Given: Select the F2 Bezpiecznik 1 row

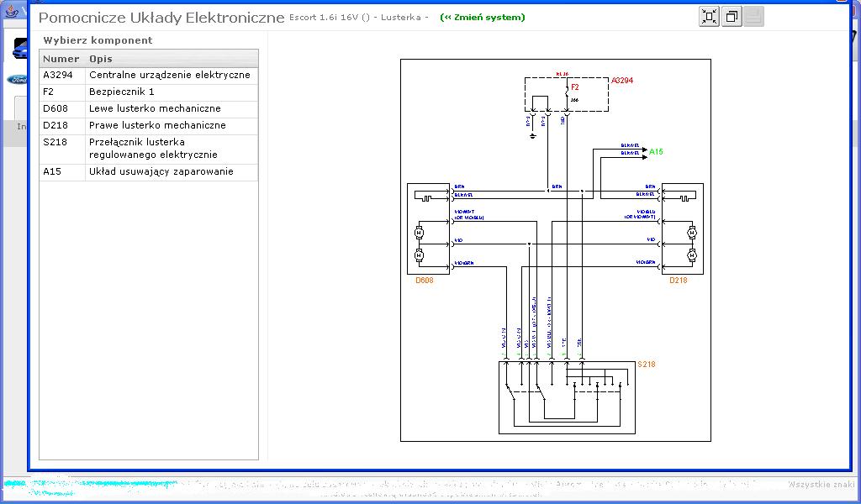Looking at the screenshot, I should click(x=149, y=92).
